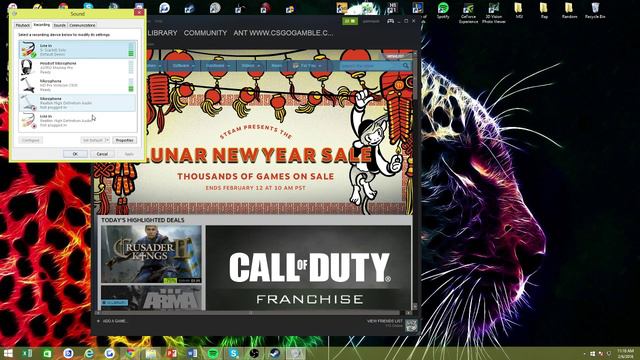Open the Arma deal thumbnail
Viewport: 640px width, 360px height.
[151, 298]
